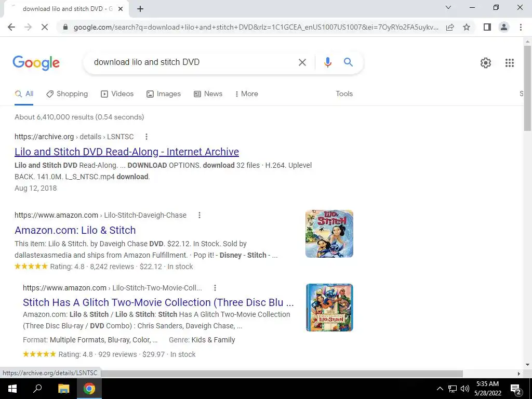
Task: Click the horizontal scrollbar right arrow
Action: tap(519, 374)
